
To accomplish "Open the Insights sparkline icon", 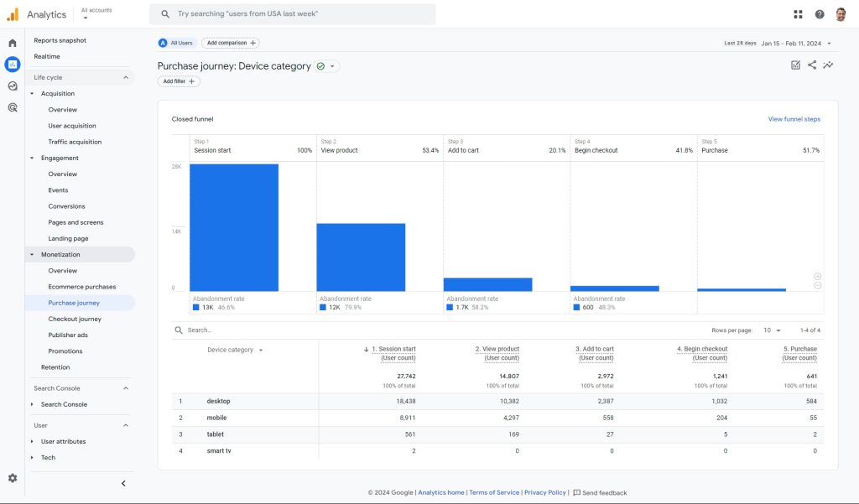I will click(x=828, y=65).
